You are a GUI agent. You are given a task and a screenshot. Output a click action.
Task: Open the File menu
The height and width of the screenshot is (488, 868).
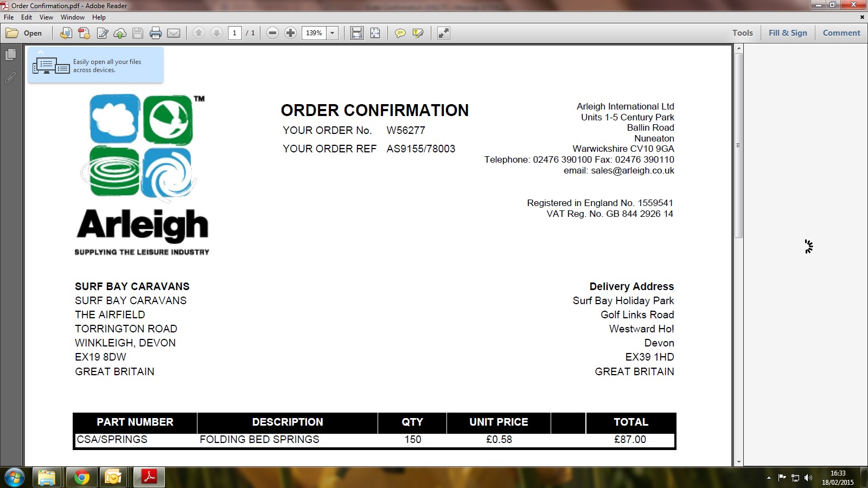click(x=9, y=17)
